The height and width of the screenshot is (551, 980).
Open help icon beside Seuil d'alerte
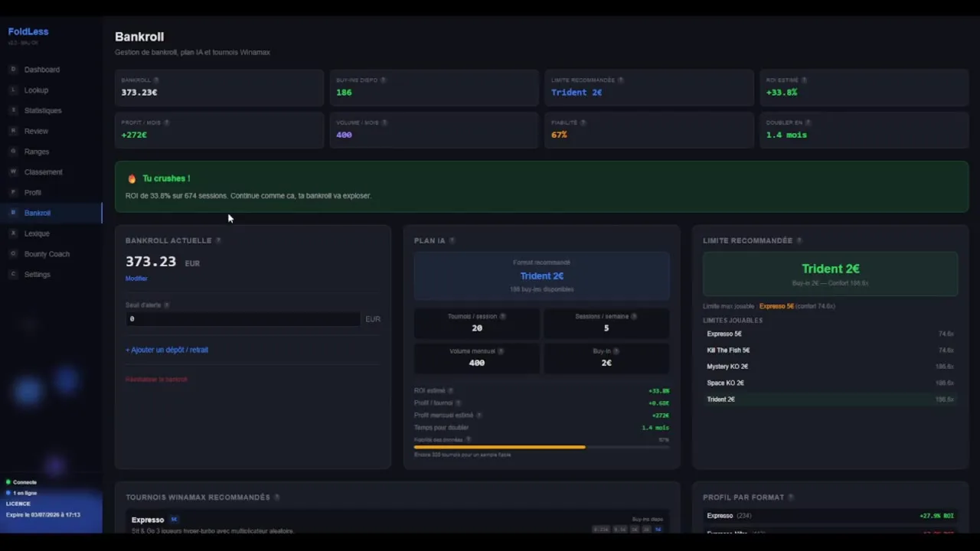click(166, 305)
